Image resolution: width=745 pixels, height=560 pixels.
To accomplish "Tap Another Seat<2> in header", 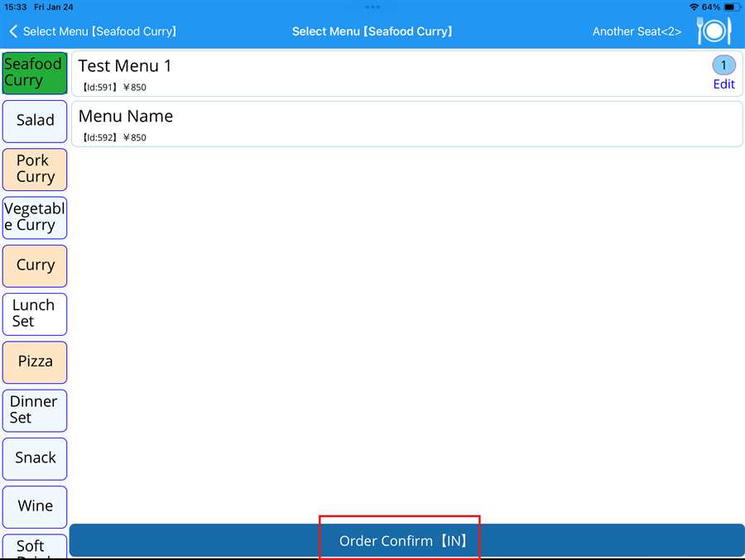I will tap(637, 31).
